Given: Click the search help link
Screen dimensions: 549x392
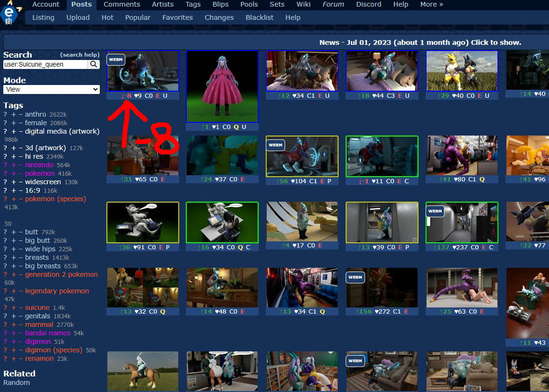Looking at the screenshot, I should [80, 55].
